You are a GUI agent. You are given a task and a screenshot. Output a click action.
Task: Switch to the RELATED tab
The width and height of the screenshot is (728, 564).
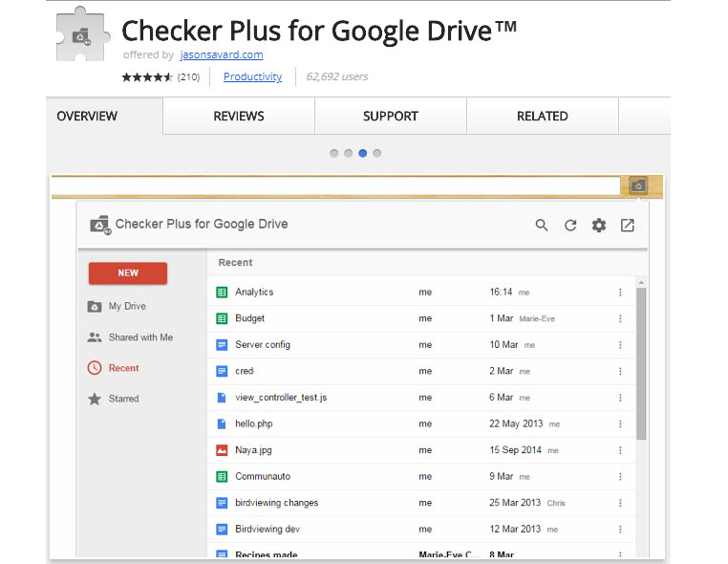[x=543, y=116]
